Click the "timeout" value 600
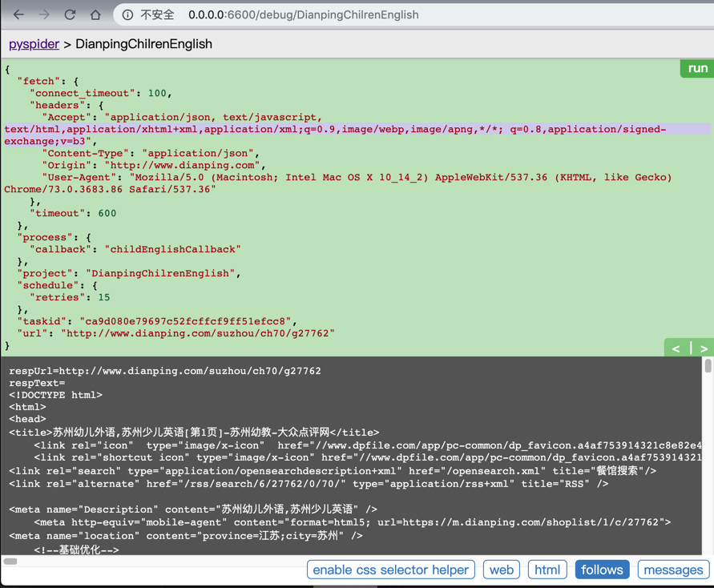 [x=107, y=213]
